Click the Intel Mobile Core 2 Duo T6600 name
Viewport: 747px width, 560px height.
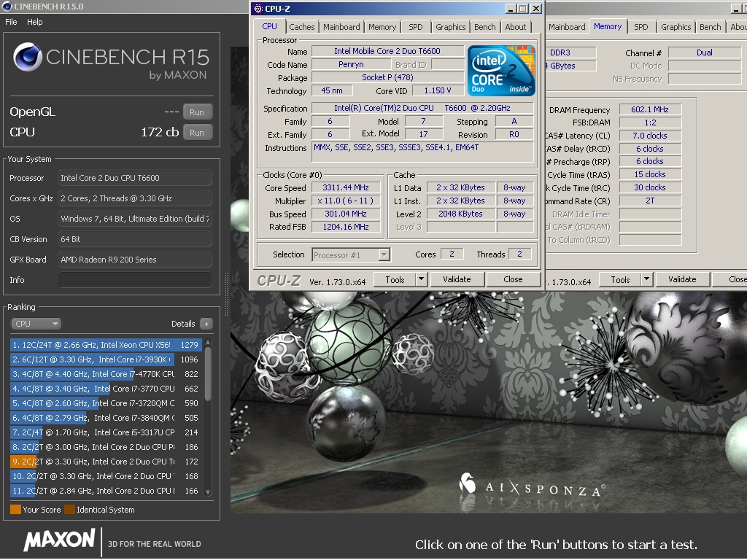pos(387,51)
